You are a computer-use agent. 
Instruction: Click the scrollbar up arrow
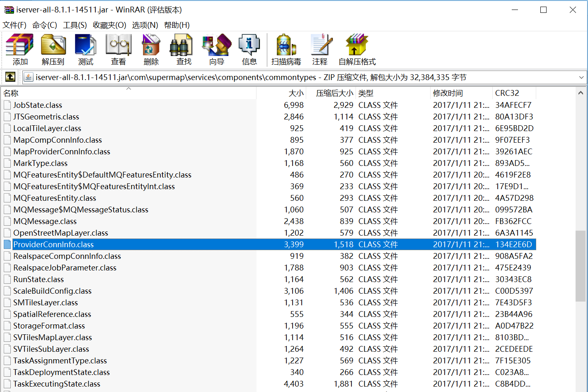tap(581, 93)
